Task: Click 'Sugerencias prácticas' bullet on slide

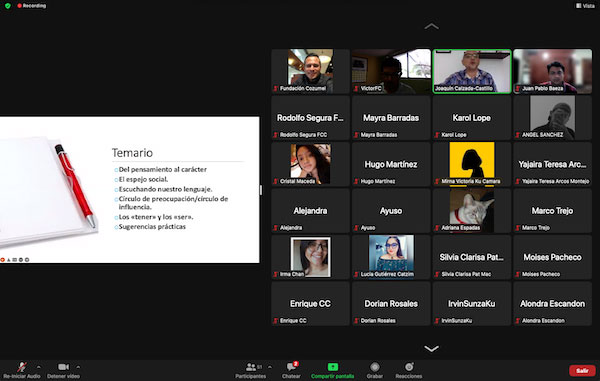Action: pyautogui.click(x=152, y=227)
